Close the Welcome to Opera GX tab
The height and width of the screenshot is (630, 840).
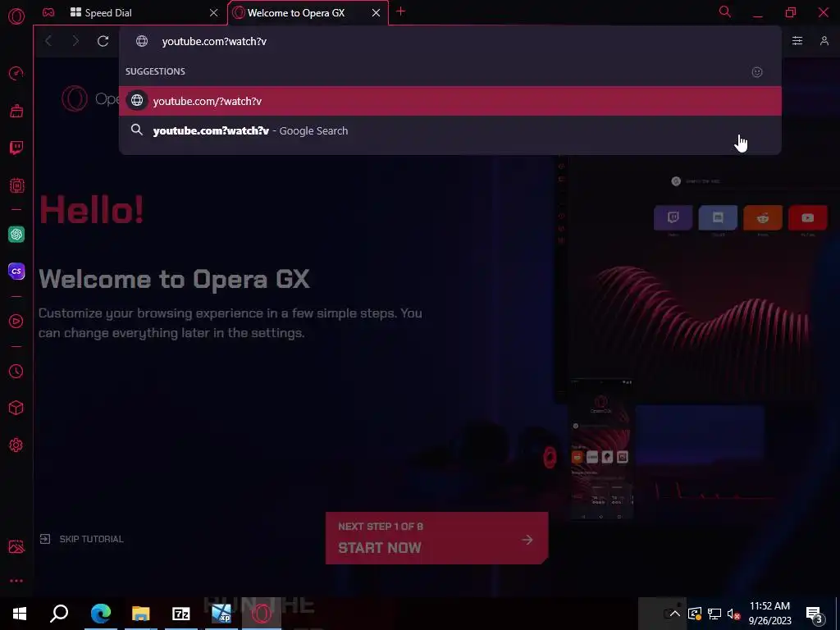click(376, 13)
